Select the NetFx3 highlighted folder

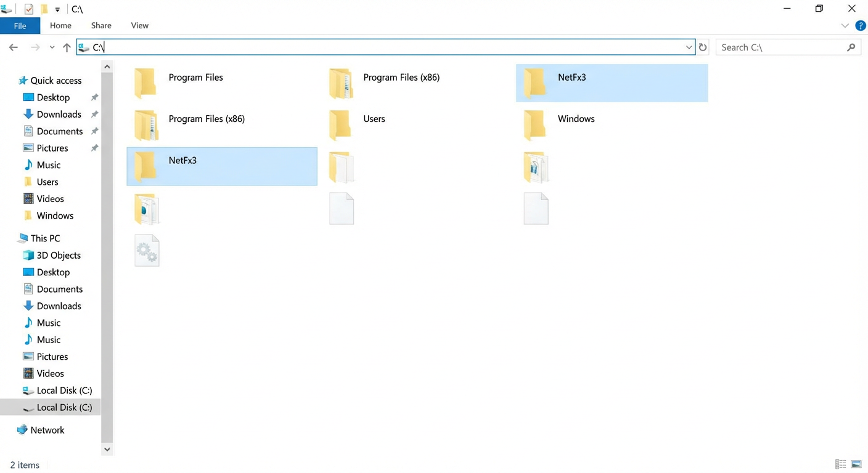[222, 166]
